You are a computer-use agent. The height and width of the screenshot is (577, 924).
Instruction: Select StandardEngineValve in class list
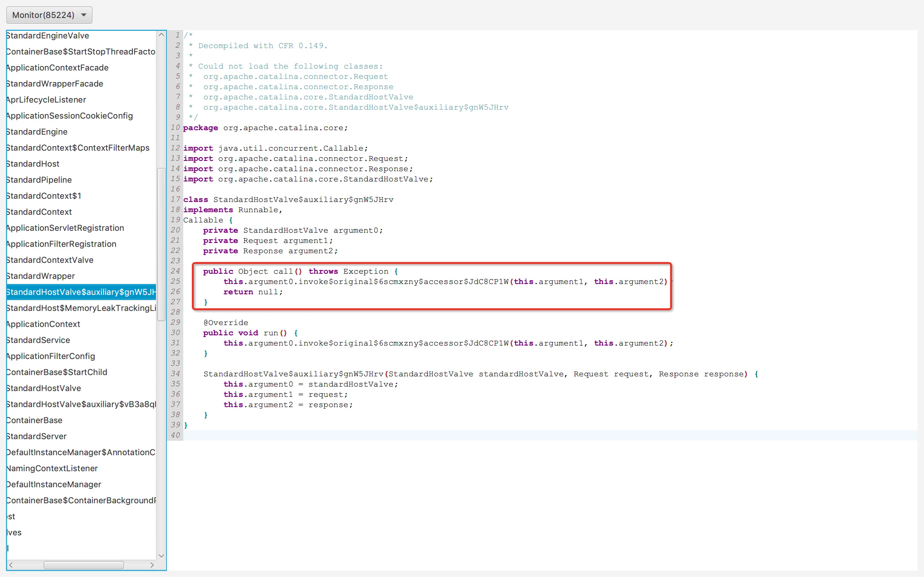(x=48, y=36)
